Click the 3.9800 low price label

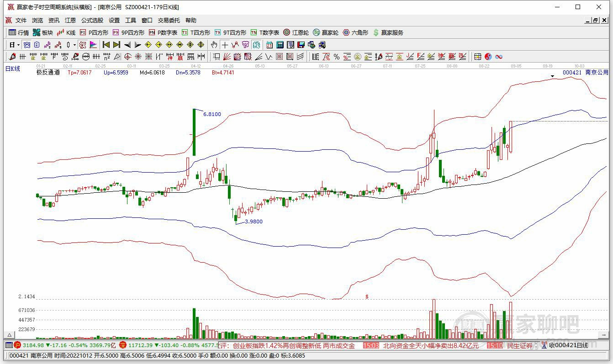pyautogui.click(x=254, y=222)
